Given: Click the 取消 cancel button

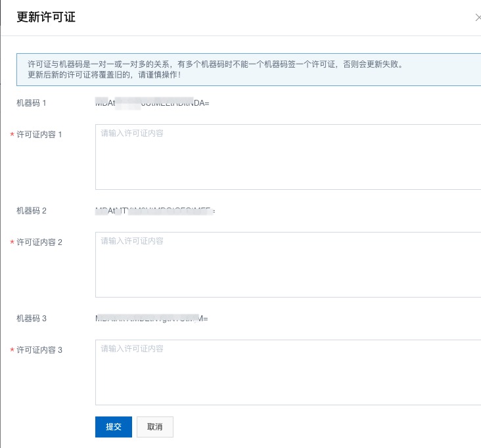Looking at the screenshot, I should tap(155, 426).
